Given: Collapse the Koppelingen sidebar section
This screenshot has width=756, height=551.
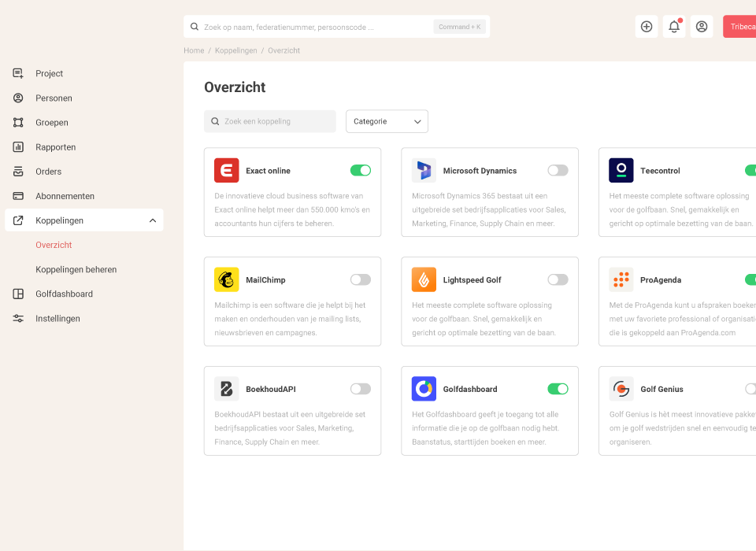Looking at the screenshot, I should pos(153,220).
